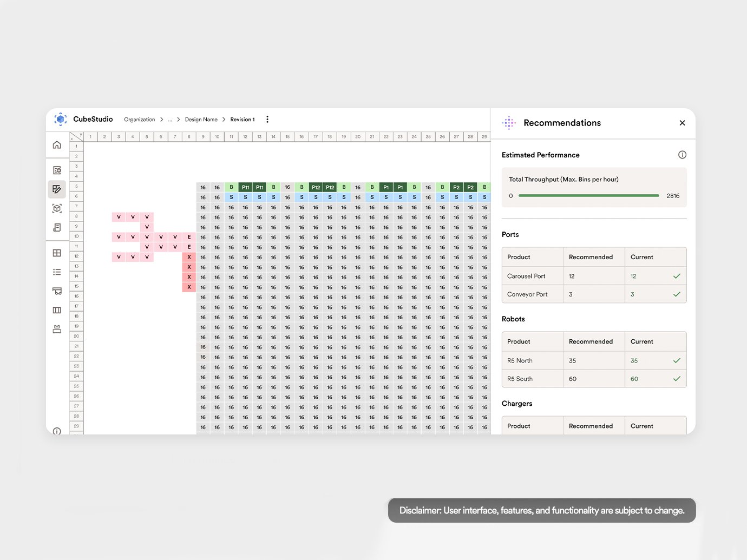Screen dimensions: 747x560
Task: Select the first P12 port cell
Action: click(x=316, y=187)
